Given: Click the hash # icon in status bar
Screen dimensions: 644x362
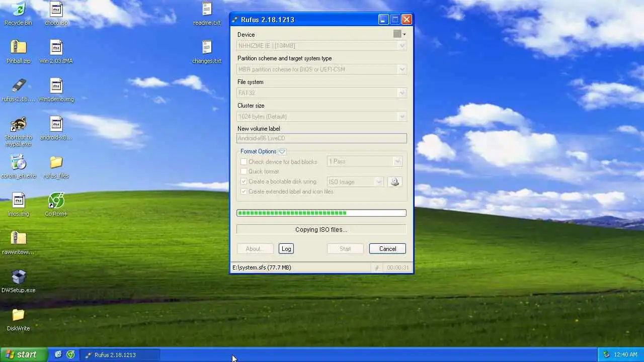Looking at the screenshot, I should click(377, 268).
